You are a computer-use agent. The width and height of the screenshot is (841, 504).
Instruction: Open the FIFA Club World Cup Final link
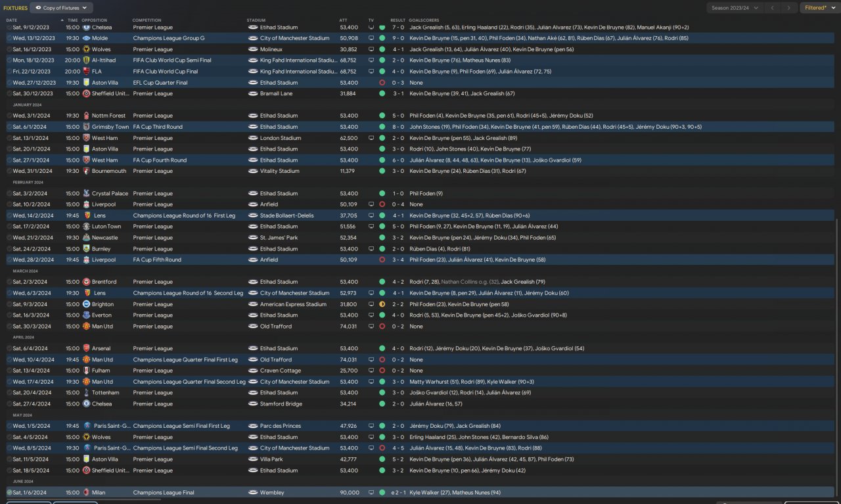click(x=166, y=72)
